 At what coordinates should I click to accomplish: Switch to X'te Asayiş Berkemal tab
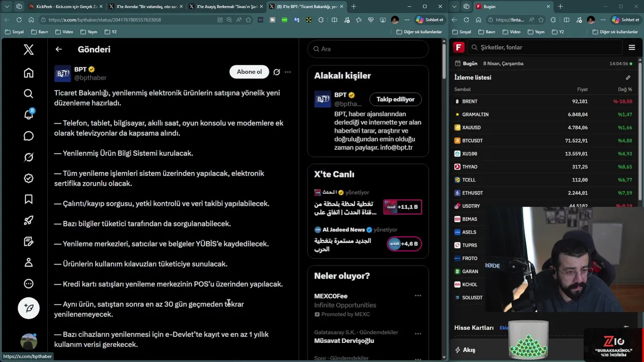225,7
